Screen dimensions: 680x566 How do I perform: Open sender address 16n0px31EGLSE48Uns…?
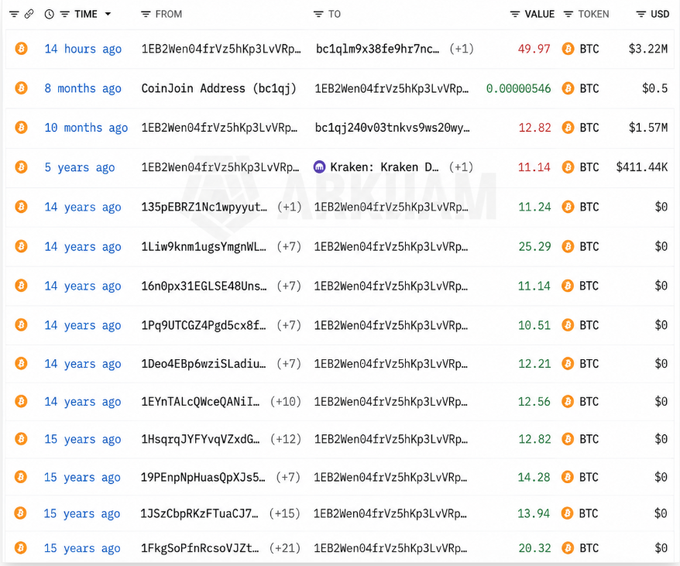pos(204,286)
